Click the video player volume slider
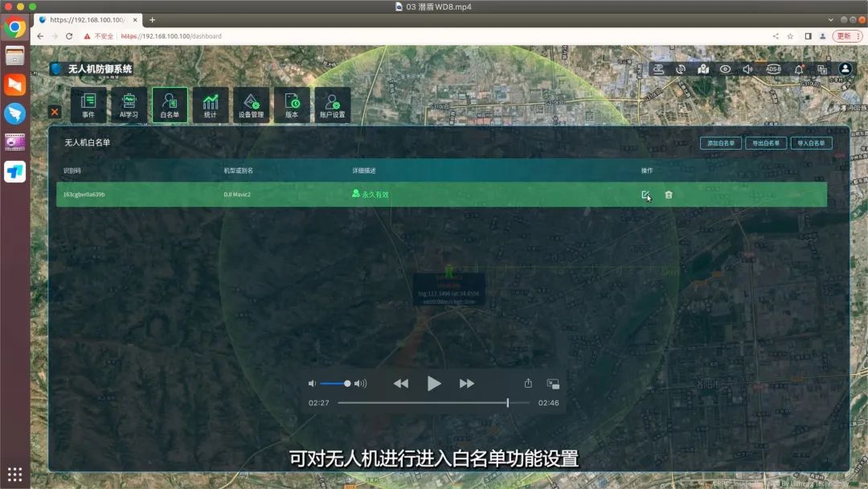868x489 pixels. tap(334, 384)
